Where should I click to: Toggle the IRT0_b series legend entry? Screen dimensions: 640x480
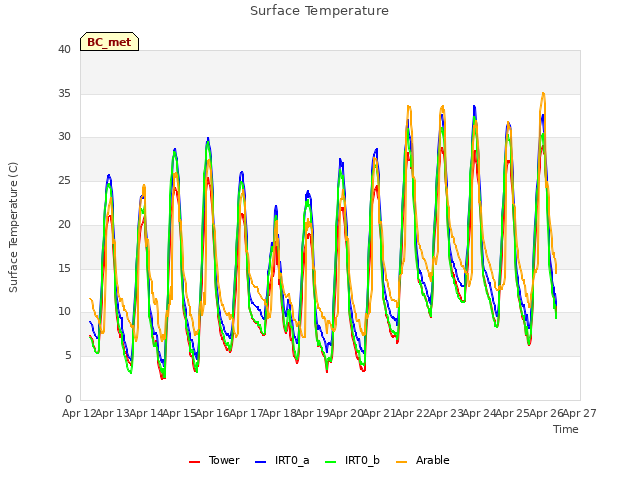(x=353, y=460)
